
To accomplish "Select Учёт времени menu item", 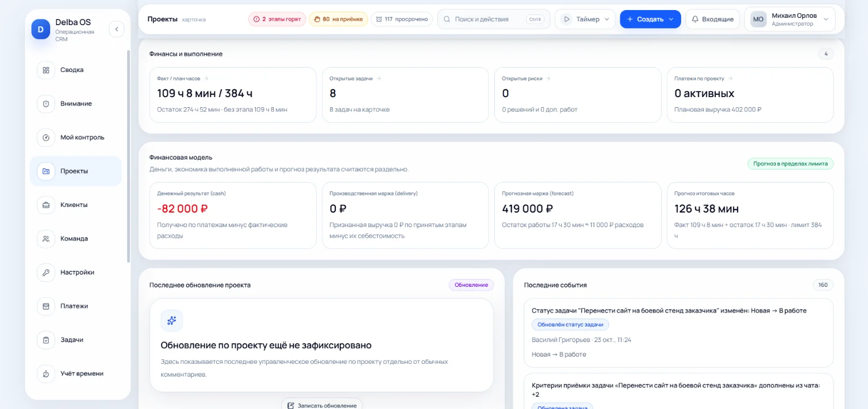I will (75, 374).
